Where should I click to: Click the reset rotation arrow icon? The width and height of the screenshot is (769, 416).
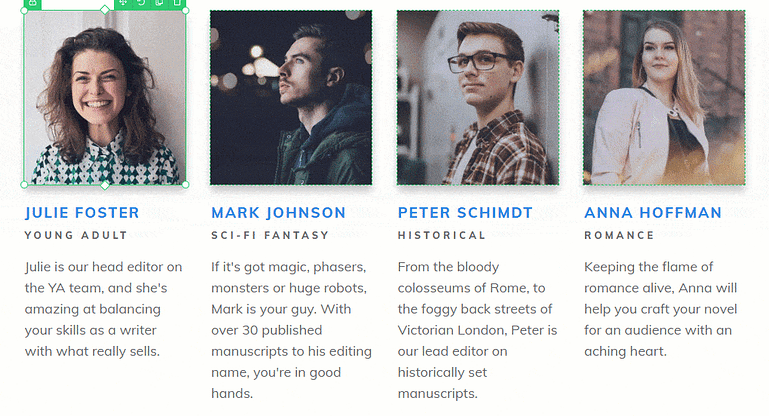click(141, 3)
